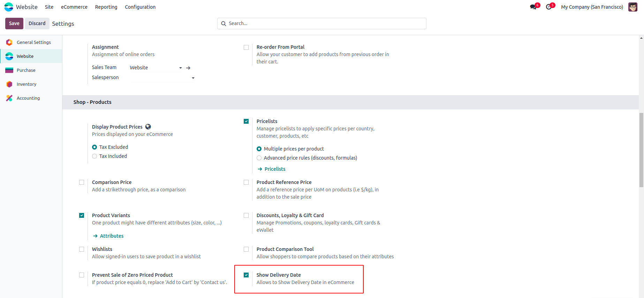The width and height of the screenshot is (644, 298).
Task: Enable the Wishlists checkbox
Action: [x=82, y=249]
